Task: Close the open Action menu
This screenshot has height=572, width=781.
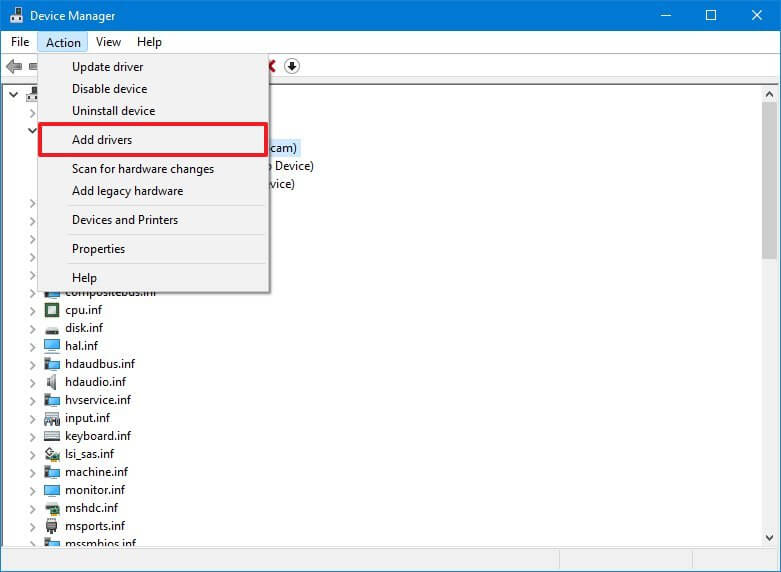Action: pos(63,42)
